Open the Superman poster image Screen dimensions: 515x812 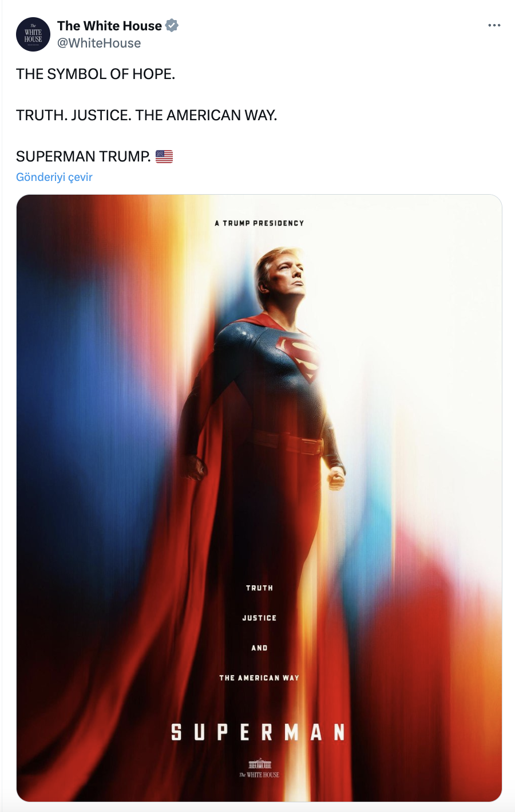[x=259, y=498]
